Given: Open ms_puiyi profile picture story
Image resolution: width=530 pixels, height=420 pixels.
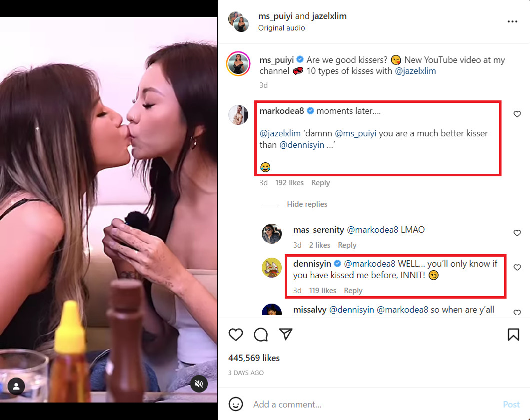Looking at the screenshot, I should click(x=238, y=64).
